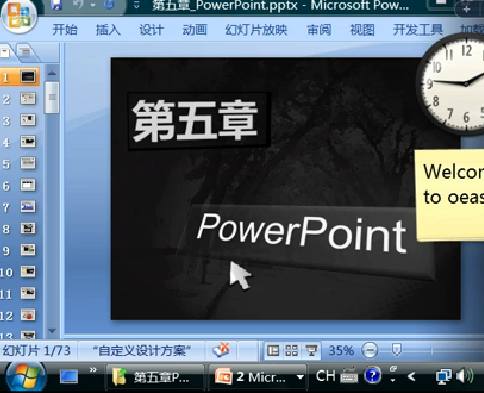The height and width of the screenshot is (393, 484).
Task: Switch to the 设计 ribbon tab
Action: coord(152,30)
